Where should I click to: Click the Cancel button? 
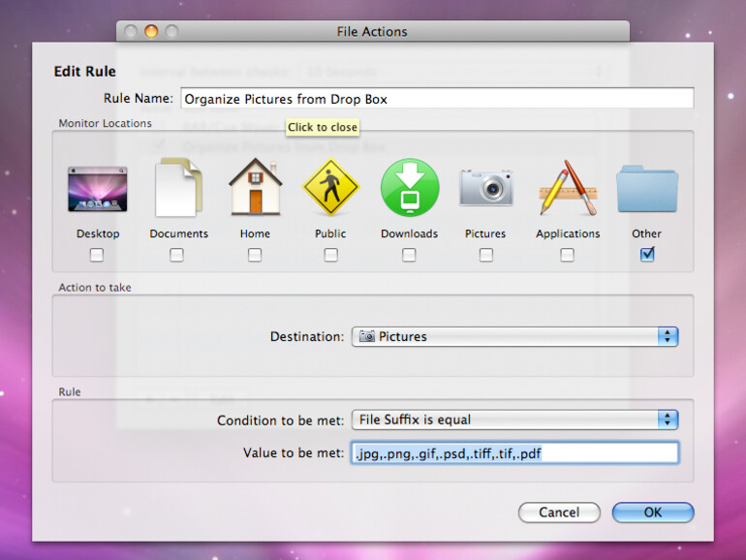click(559, 513)
